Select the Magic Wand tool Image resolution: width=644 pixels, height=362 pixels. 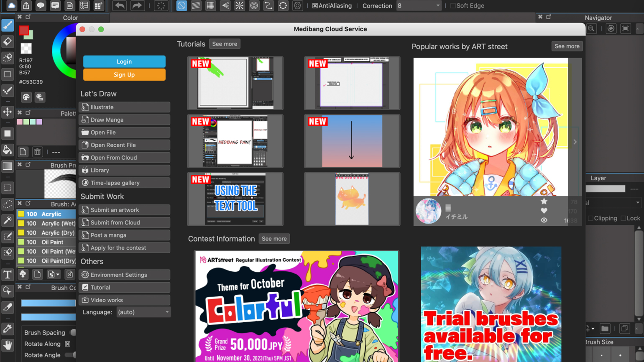(8, 220)
